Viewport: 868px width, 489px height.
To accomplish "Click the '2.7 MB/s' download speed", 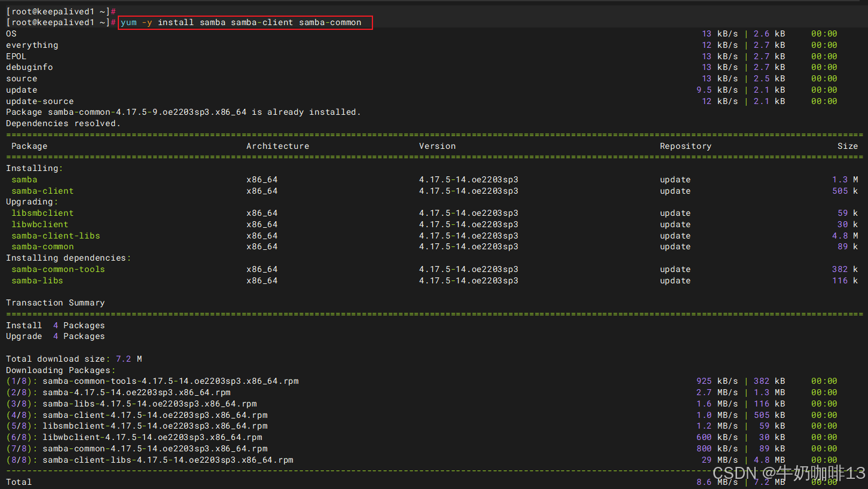I will coord(717,393).
